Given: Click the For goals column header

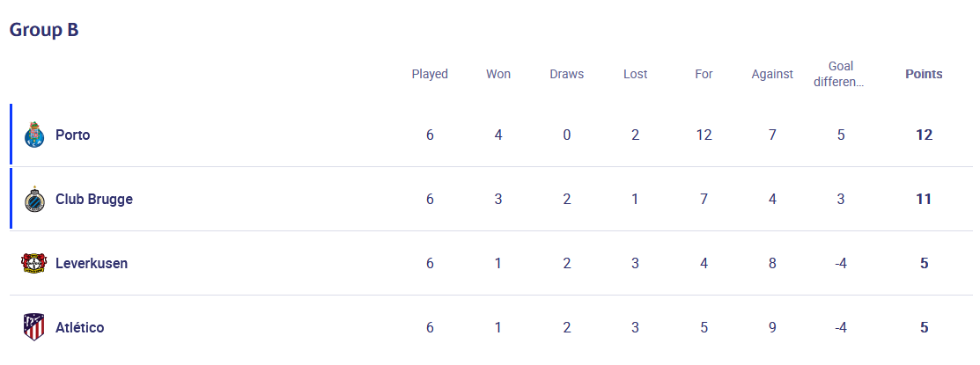Looking at the screenshot, I should (x=704, y=74).
